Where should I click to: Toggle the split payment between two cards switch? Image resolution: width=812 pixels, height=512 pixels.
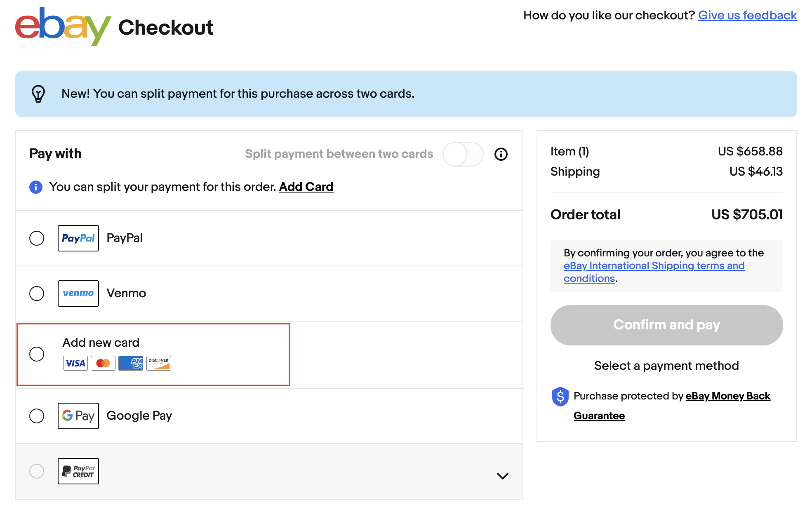(x=464, y=155)
